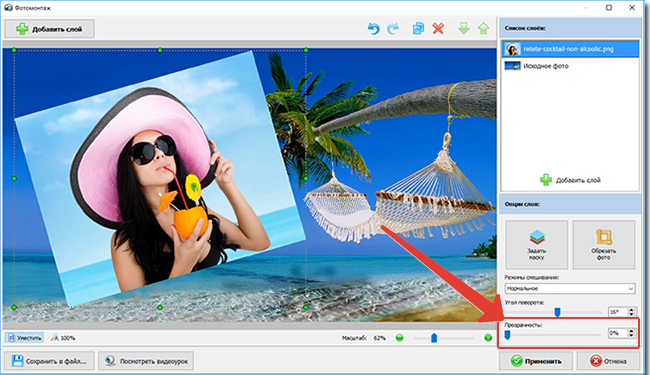Click Сохранить в файл... to save the image
Image resolution: width=650 pixels, height=375 pixels.
[49, 361]
